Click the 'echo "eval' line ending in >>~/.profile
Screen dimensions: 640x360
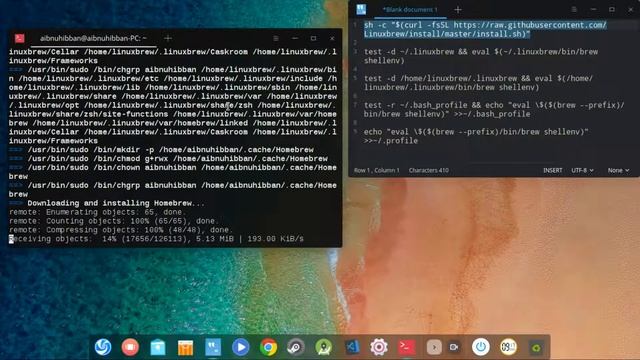476,136
